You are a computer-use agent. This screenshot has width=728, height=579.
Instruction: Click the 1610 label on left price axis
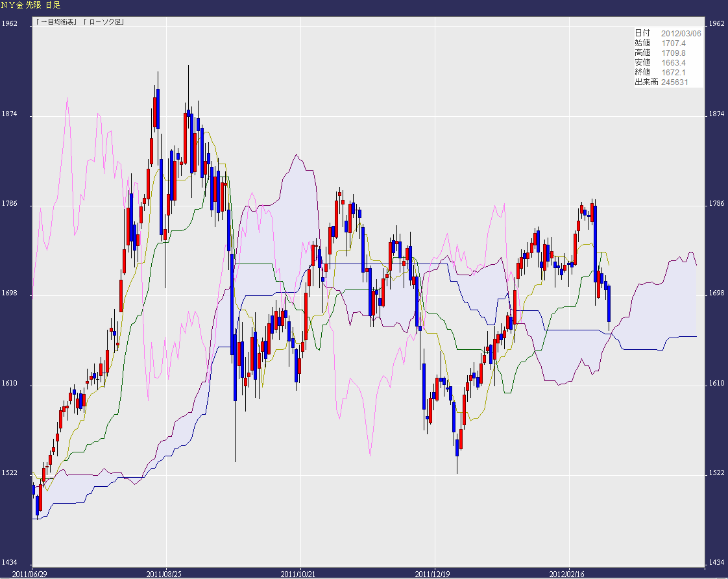click(x=9, y=384)
